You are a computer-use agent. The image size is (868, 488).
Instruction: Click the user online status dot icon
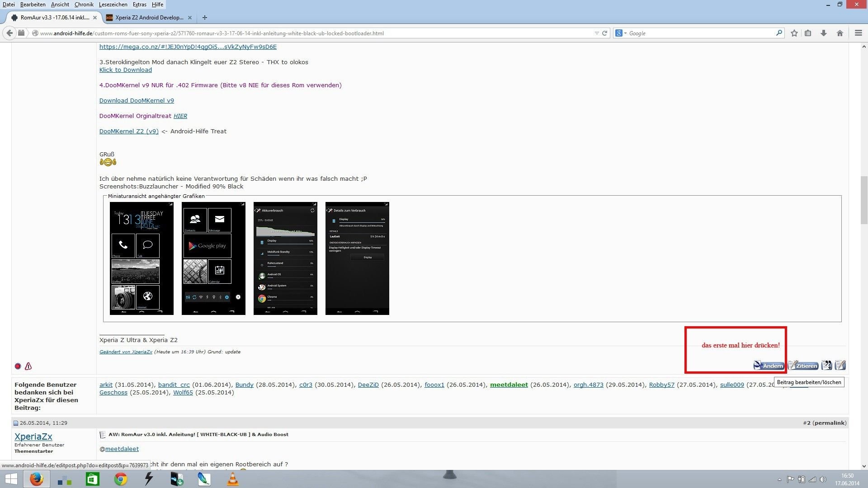click(18, 366)
